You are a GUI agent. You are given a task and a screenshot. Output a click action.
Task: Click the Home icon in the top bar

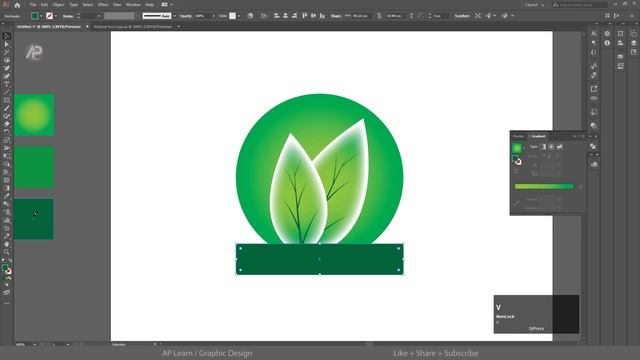point(17,5)
